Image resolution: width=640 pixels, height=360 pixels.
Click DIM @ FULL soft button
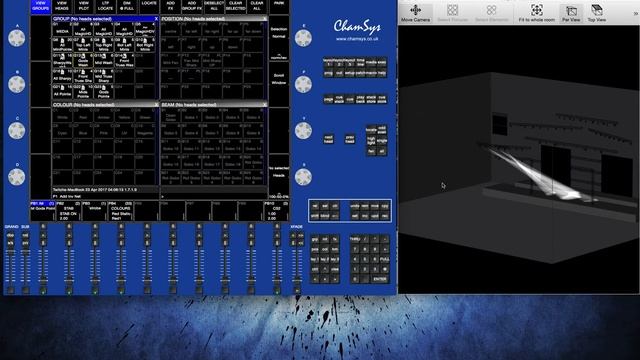(127, 6)
